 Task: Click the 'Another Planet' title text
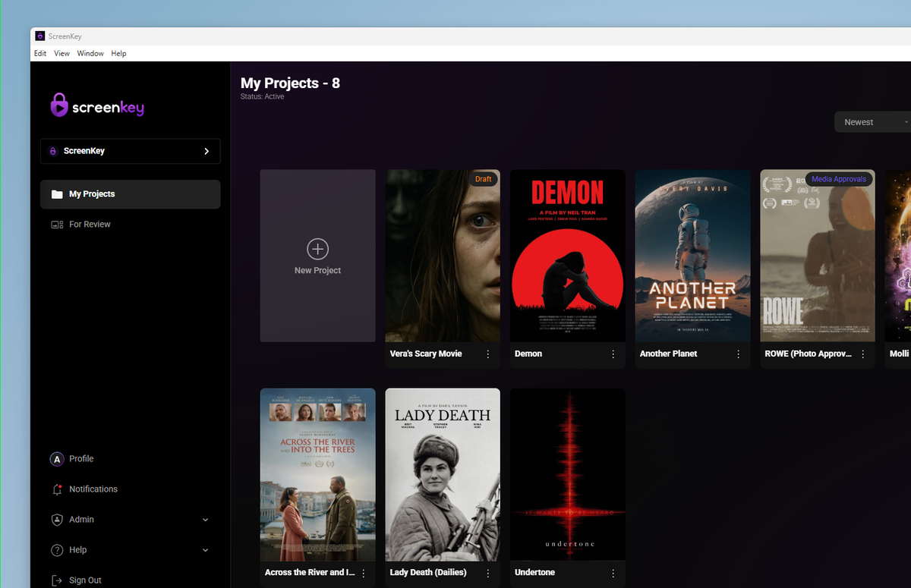(668, 354)
